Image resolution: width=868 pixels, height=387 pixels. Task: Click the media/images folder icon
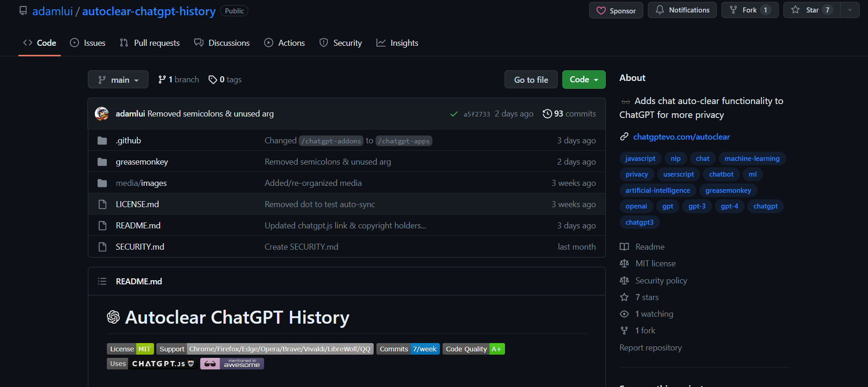(x=102, y=183)
